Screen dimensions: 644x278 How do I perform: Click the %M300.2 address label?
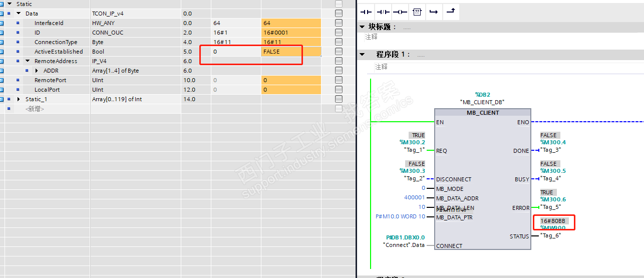point(412,142)
